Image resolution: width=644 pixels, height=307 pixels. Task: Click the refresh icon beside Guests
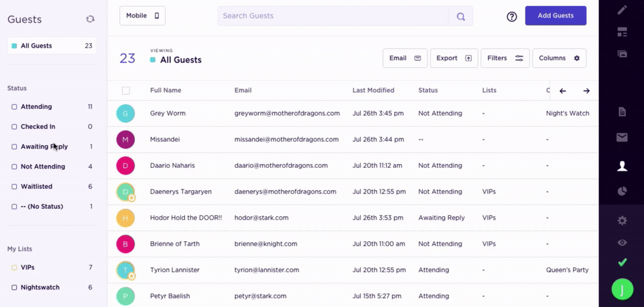point(90,19)
